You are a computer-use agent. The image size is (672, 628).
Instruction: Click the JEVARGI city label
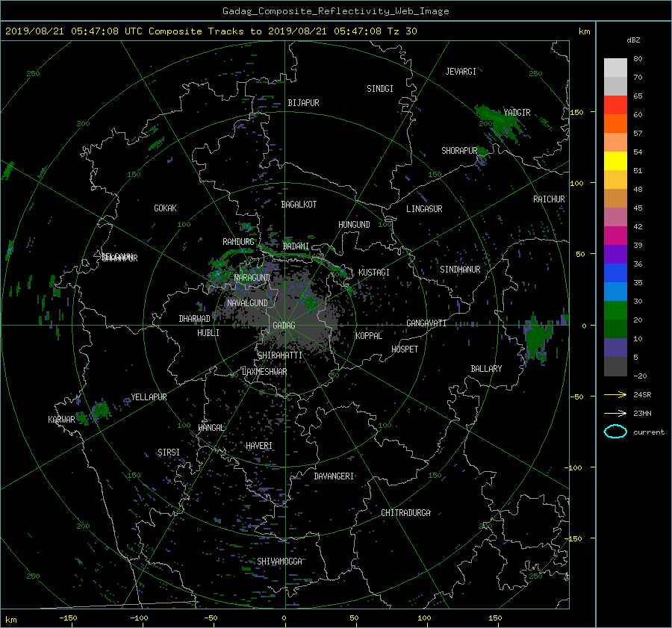point(461,72)
